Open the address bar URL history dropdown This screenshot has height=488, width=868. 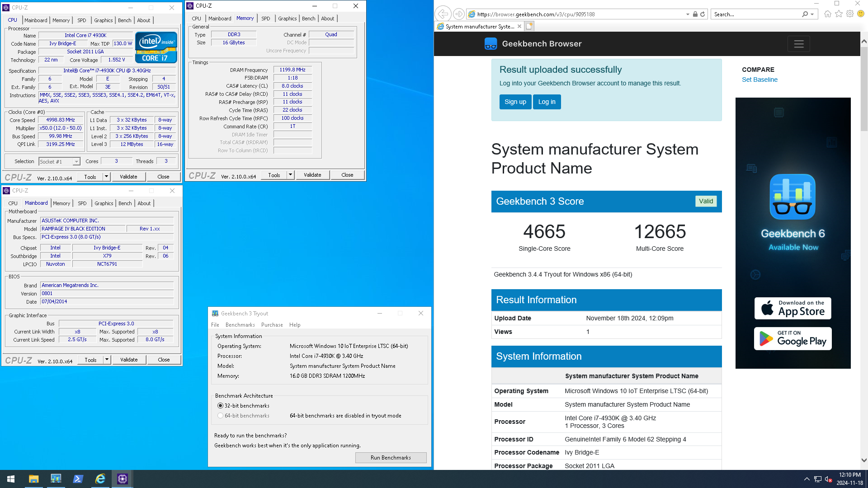point(688,14)
